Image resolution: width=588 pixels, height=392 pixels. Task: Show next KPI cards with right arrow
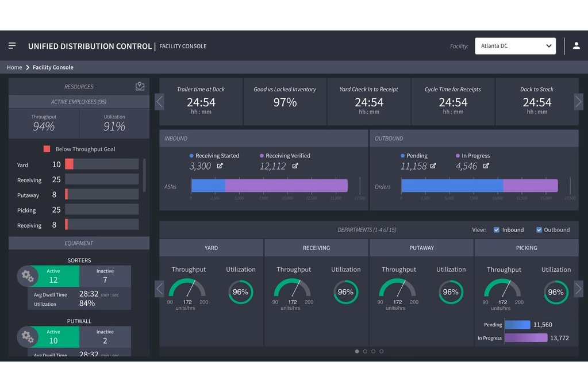coord(578,102)
